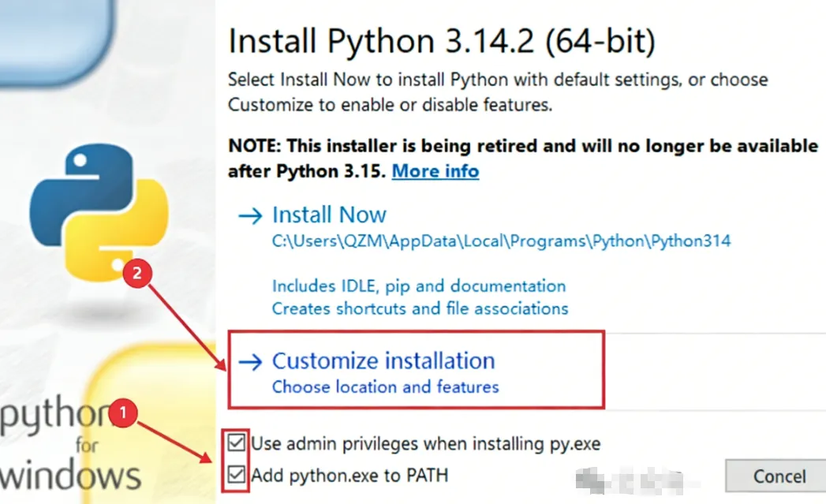This screenshot has width=826, height=504.
Task: Click the 'Choose location and features' subtitle
Action: (385, 387)
